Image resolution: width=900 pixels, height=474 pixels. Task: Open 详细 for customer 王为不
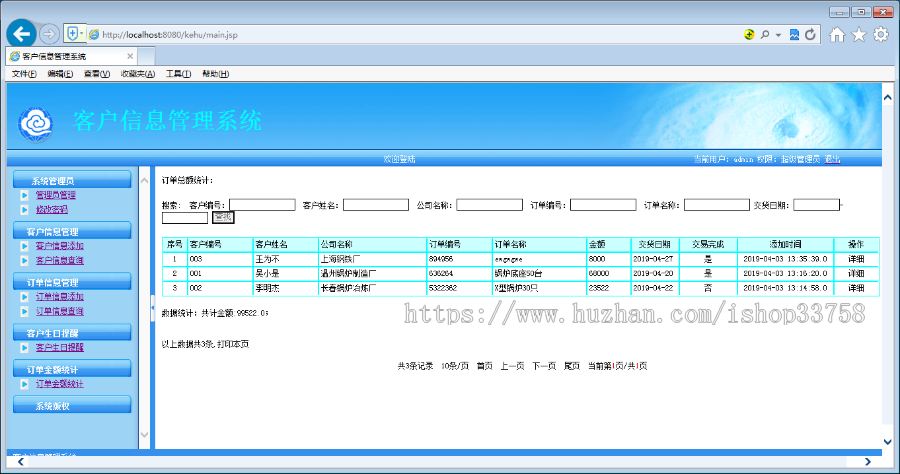click(856, 259)
